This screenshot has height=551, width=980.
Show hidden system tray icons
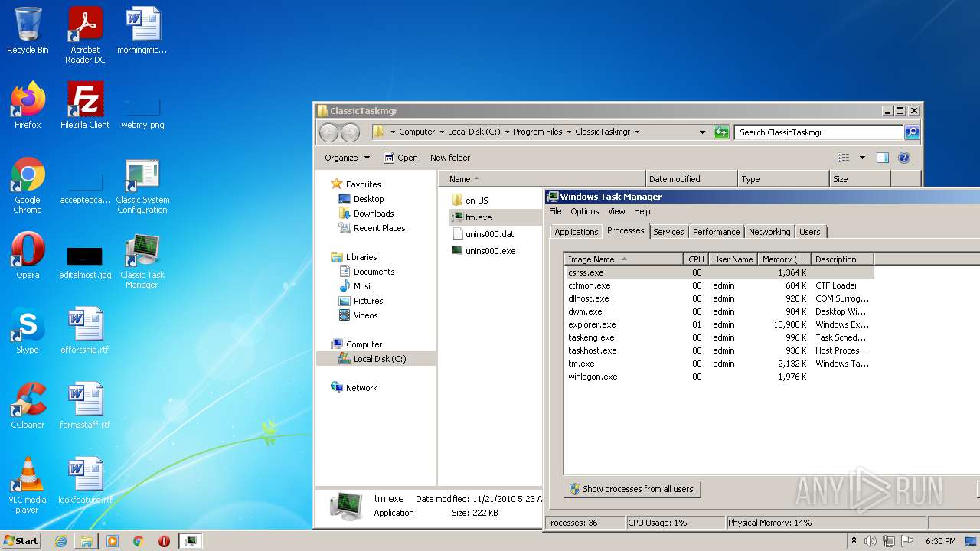[x=854, y=541]
